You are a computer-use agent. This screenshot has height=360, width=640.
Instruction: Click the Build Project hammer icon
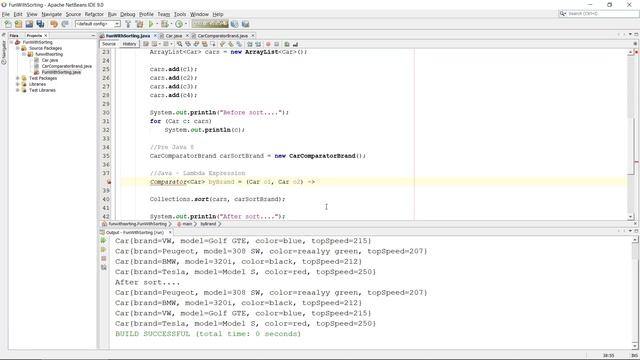(x=128, y=24)
